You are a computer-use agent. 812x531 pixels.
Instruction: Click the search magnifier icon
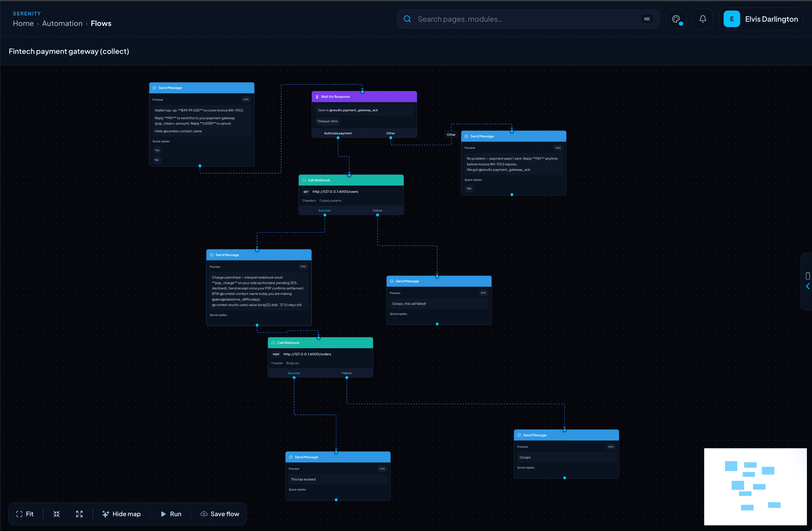pos(407,19)
